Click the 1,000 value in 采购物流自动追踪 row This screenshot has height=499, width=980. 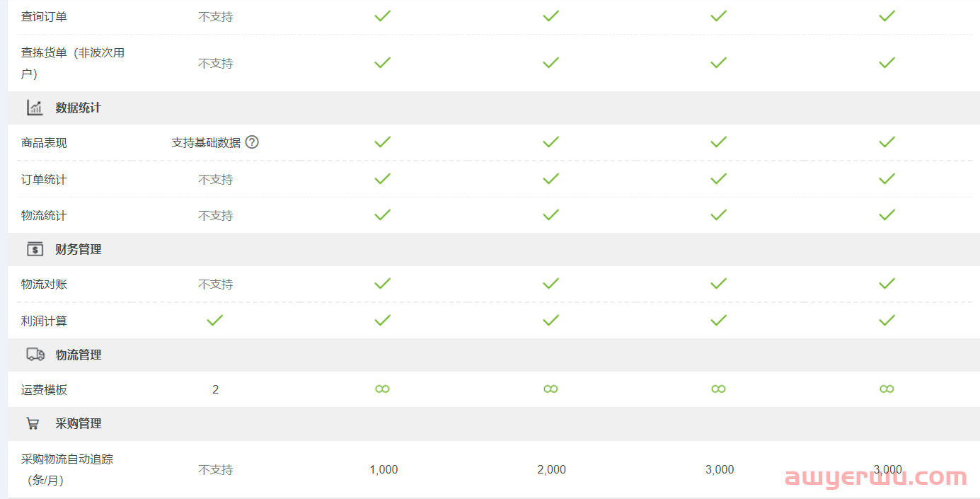[384, 470]
